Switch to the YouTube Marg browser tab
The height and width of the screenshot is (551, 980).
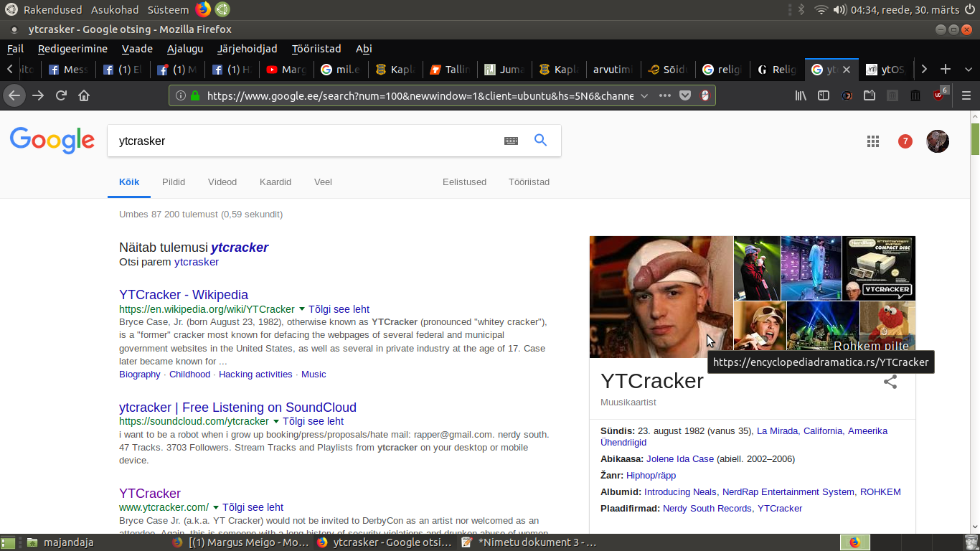pyautogui.click(x=286, y=70)
